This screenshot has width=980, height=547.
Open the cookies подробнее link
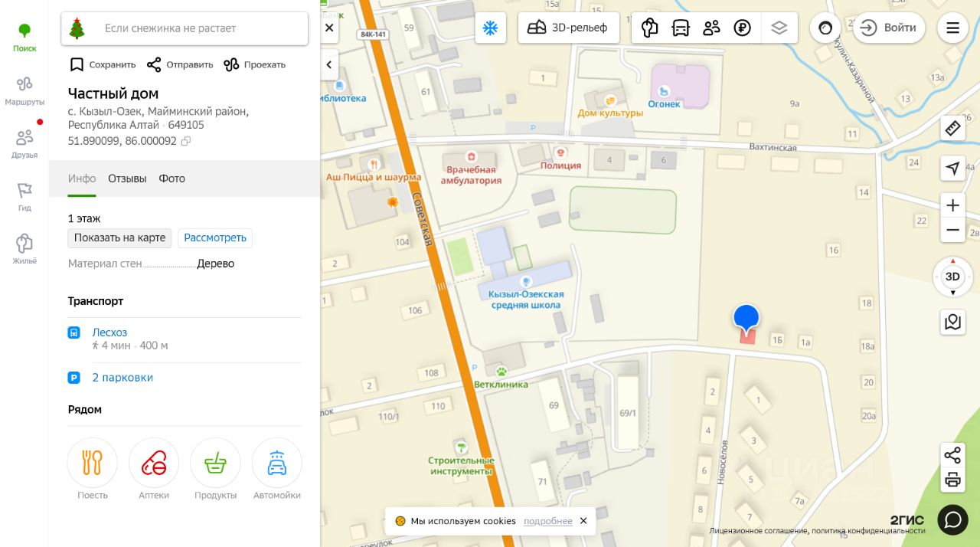(548, 521)
